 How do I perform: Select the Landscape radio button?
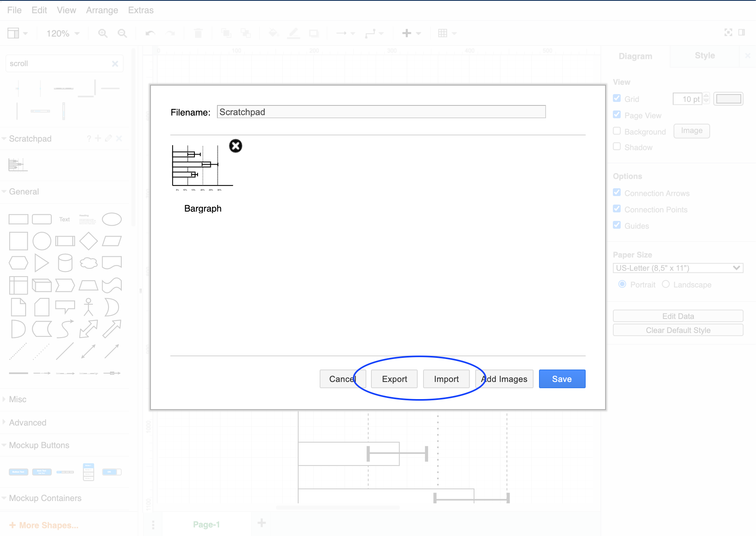666,284
